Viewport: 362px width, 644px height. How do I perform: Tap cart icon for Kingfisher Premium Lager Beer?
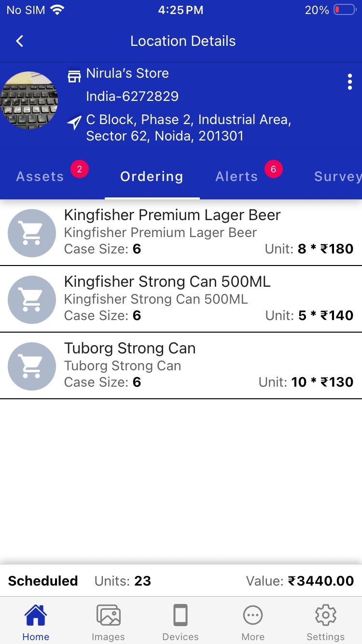click(32, 233)
